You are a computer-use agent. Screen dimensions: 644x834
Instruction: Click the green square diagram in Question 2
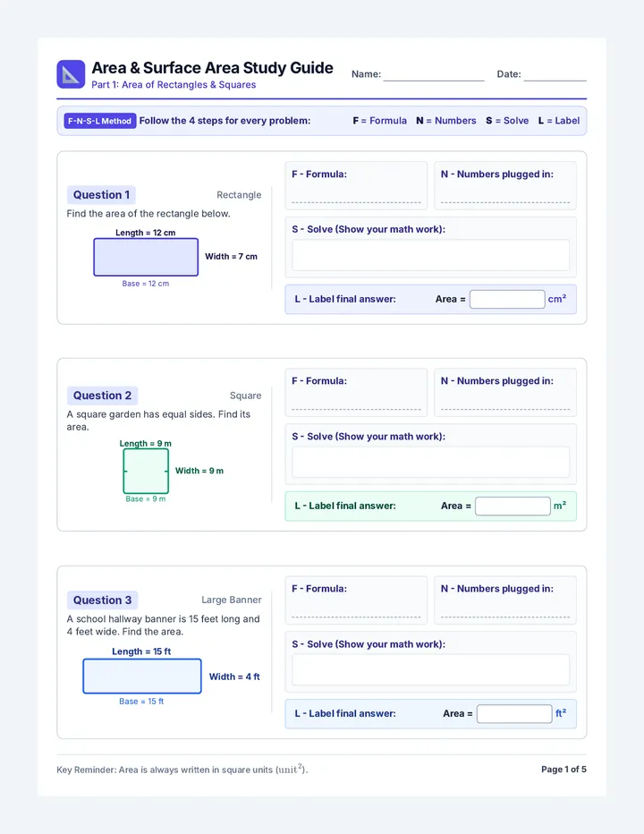coord(146,472)
